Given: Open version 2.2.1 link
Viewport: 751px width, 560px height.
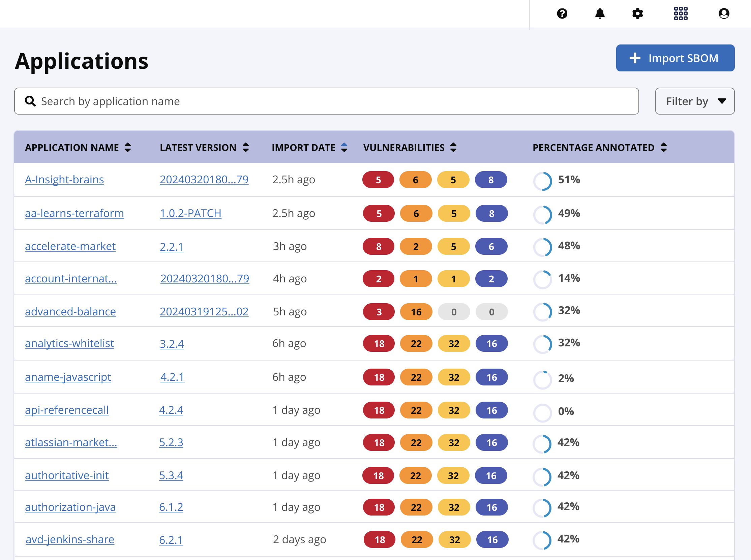Looking at the screenshot, I should [172, 246].
